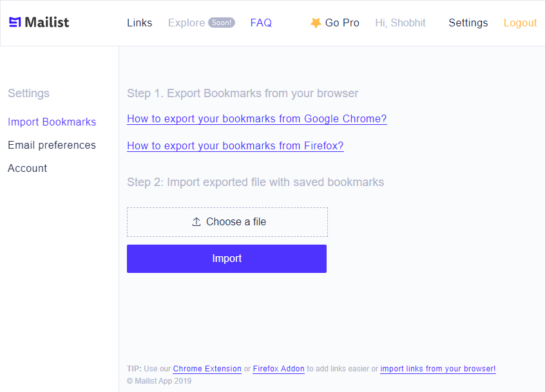545x392 pixels.
Task: Open the Links menu item
Action: (140, 23)
